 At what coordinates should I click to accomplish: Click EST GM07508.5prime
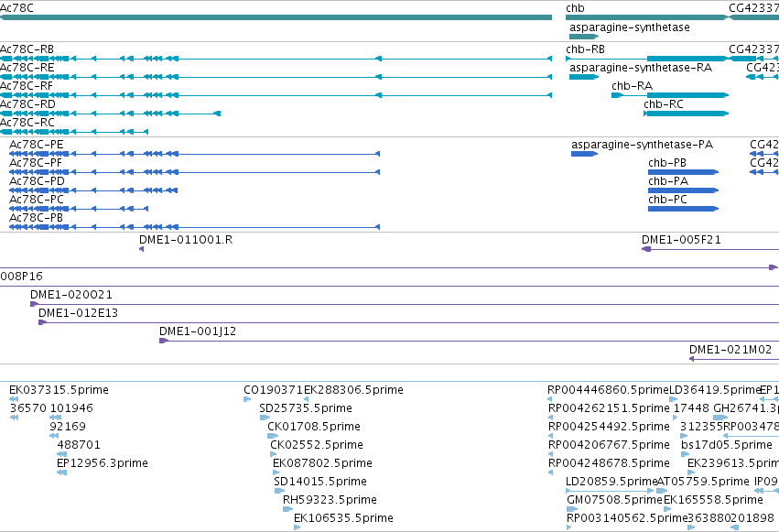click(x=572, y=509)
